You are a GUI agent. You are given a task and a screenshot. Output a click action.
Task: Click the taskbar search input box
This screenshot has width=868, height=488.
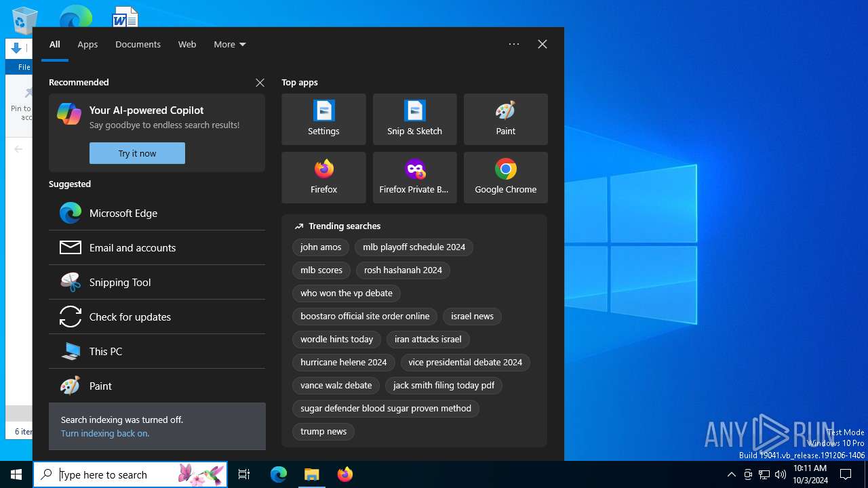click(130, 474)
